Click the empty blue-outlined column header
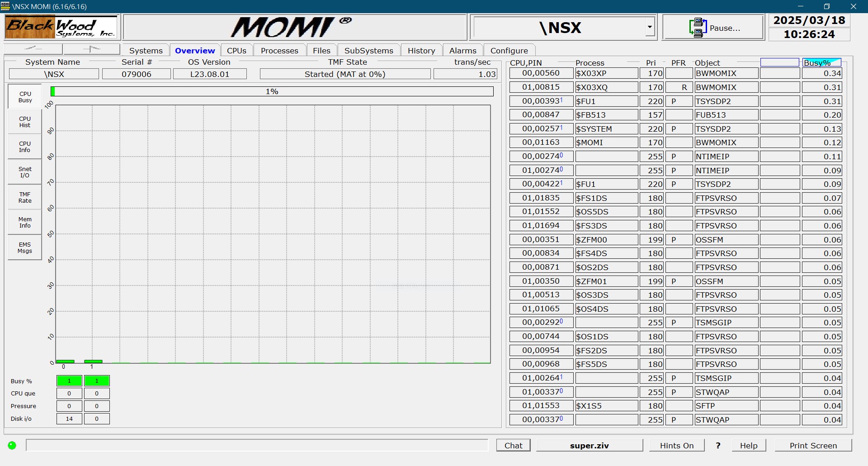This screenshot has height=466, width=868. point(780,62)
